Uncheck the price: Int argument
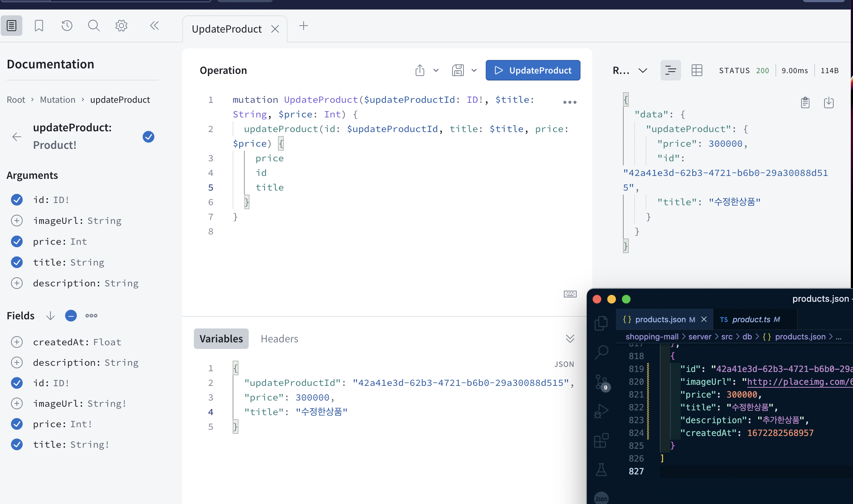The height and width of the screenshot is (504, 853). click(x=17, y=241)
